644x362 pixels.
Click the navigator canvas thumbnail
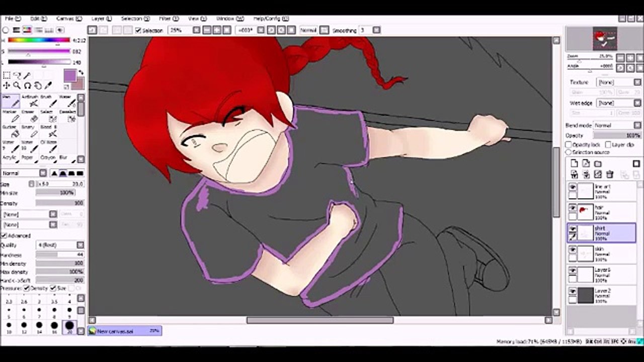tap(604, 38)
